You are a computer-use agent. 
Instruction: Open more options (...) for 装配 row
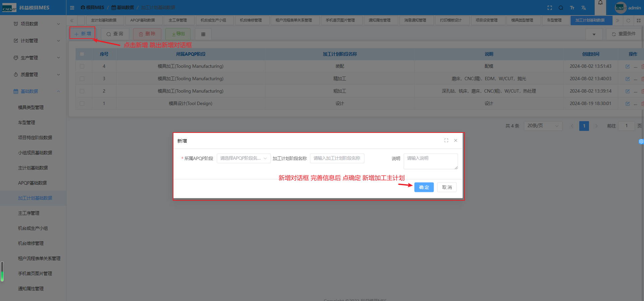(635, 67)
